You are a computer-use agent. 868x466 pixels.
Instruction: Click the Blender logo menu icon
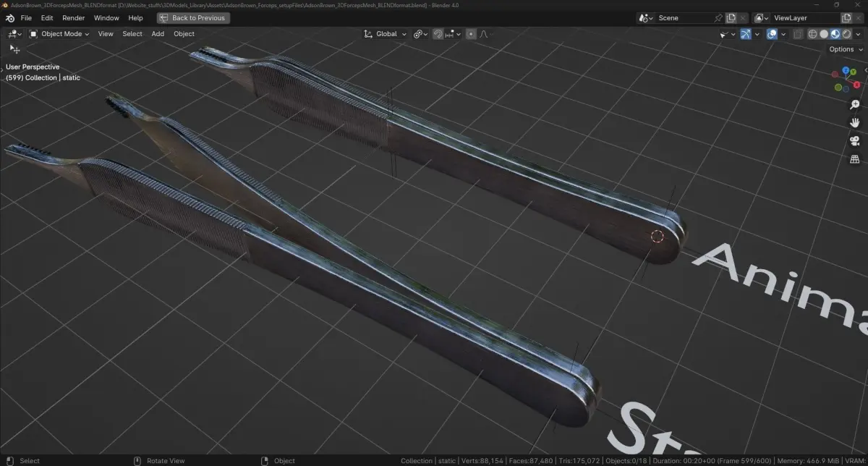click(x=9, y=17)
